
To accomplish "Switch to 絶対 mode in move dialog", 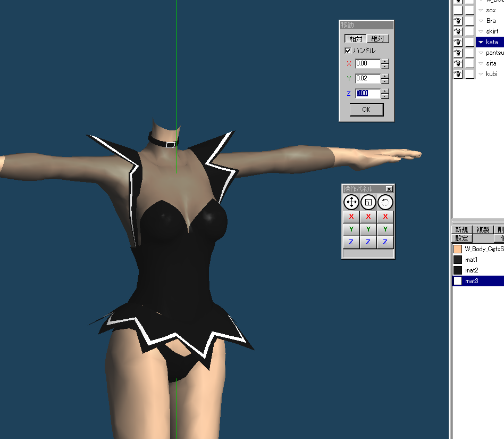I will pos(378,39).
